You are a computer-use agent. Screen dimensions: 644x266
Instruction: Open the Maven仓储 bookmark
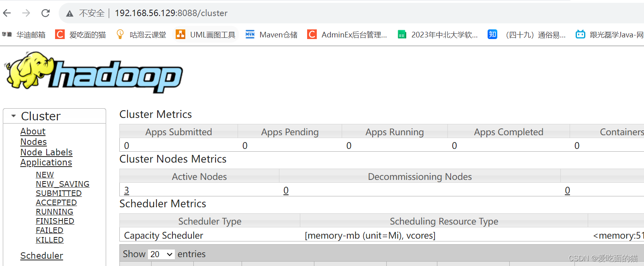tap(272, 35)
